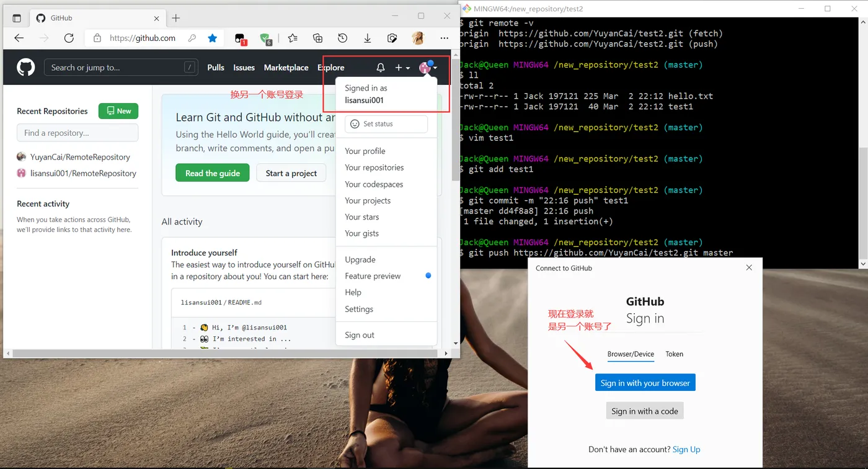Switch to Browser/Device tab

pyautogui.click(x=631, y=354)
